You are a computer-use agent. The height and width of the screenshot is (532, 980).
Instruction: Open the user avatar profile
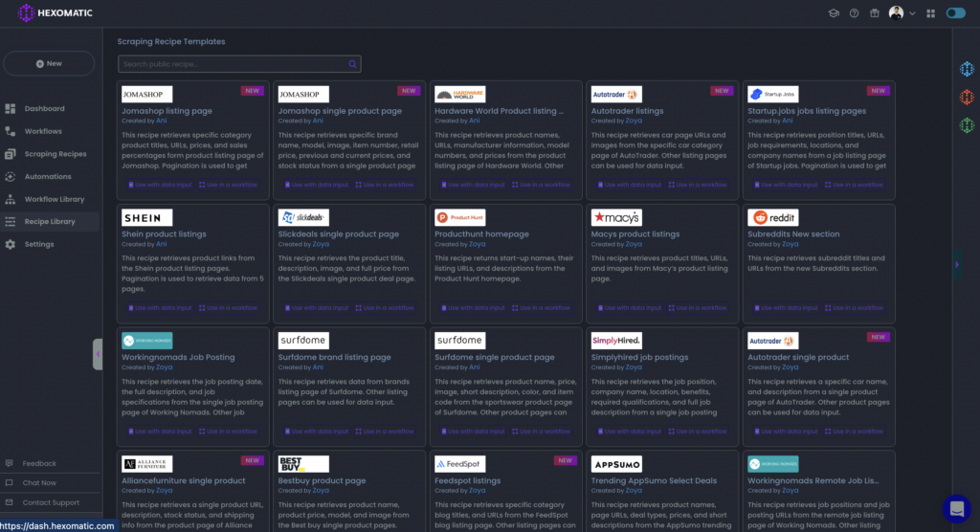click(x=896, y=13)
